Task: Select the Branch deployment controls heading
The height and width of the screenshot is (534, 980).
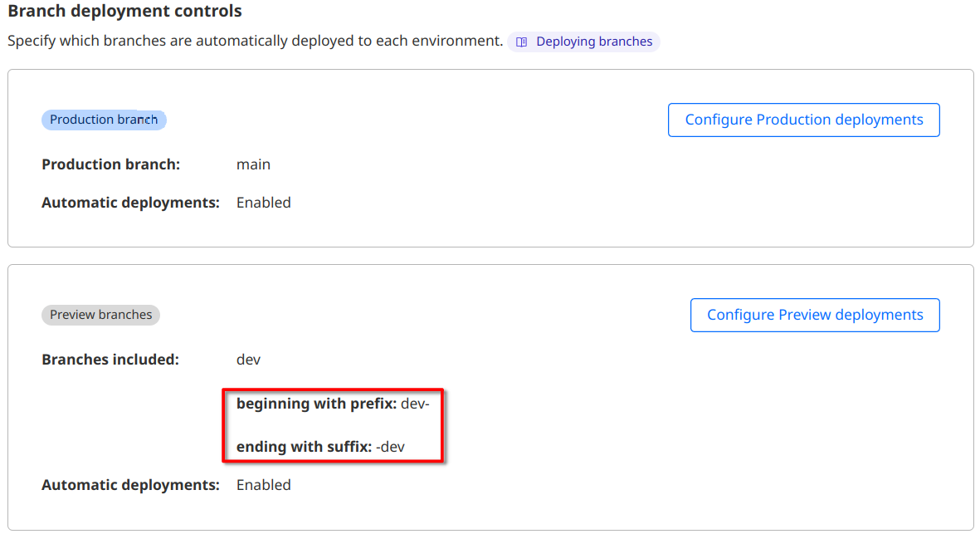Action: (124, 12)
